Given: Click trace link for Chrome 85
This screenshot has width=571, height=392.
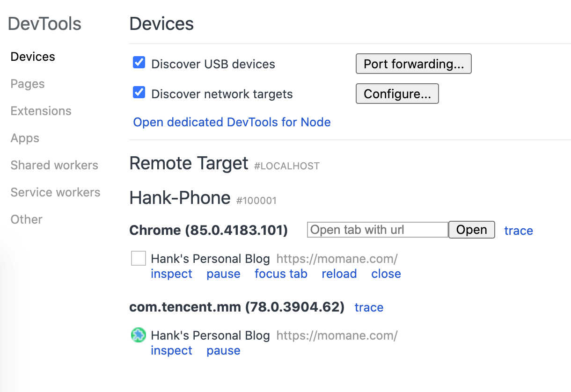Looking at the screenshot, I should [x=519, y=231].
